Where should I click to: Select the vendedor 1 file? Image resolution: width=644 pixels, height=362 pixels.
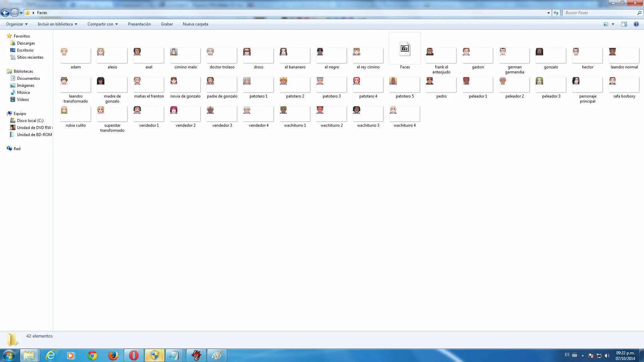(149, 114)
